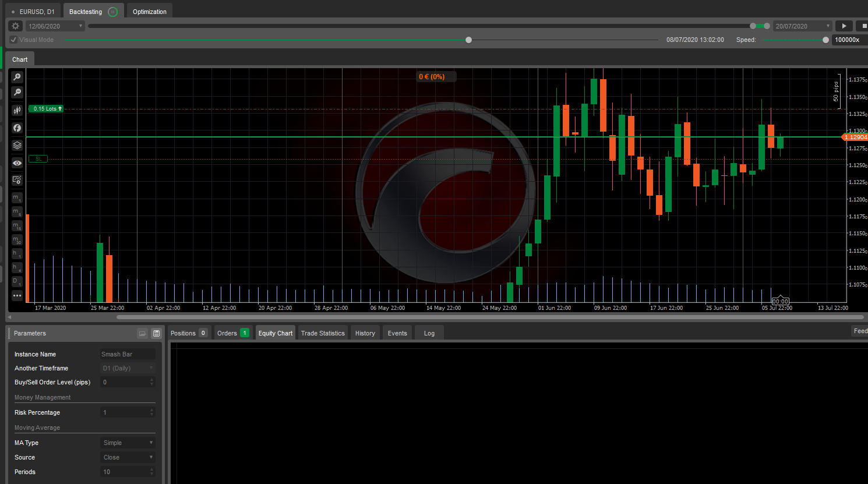Image resolution: width=868 pixels, height=484 pixels.
Task: Click the save parameters floppy icon
Action: click(x=156, y=333)
